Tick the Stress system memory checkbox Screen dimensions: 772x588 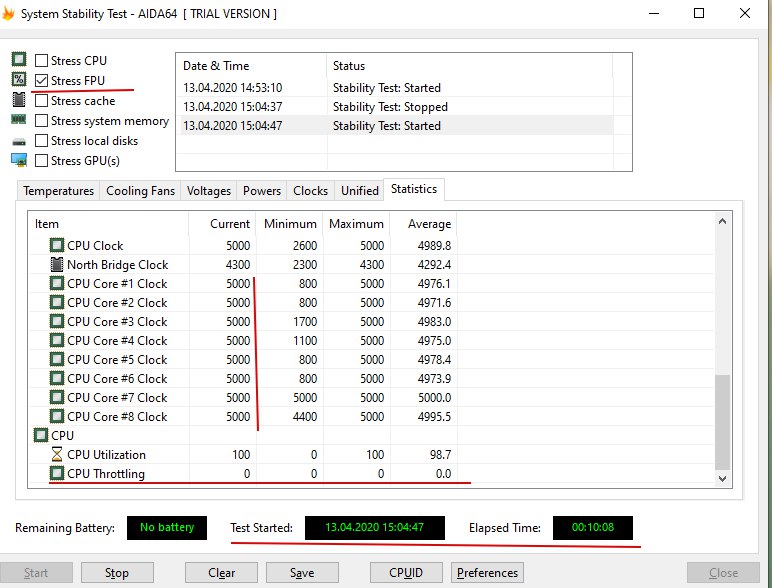tap(41, 120)
